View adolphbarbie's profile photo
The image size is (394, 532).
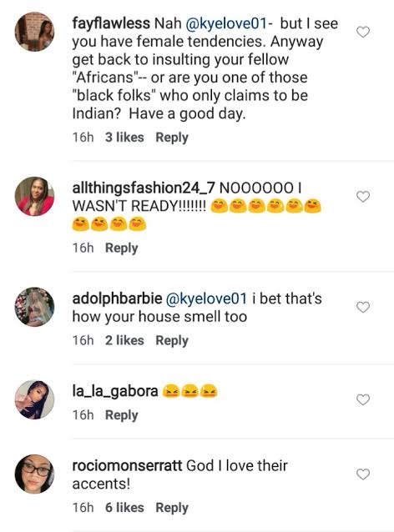point(34,307)
